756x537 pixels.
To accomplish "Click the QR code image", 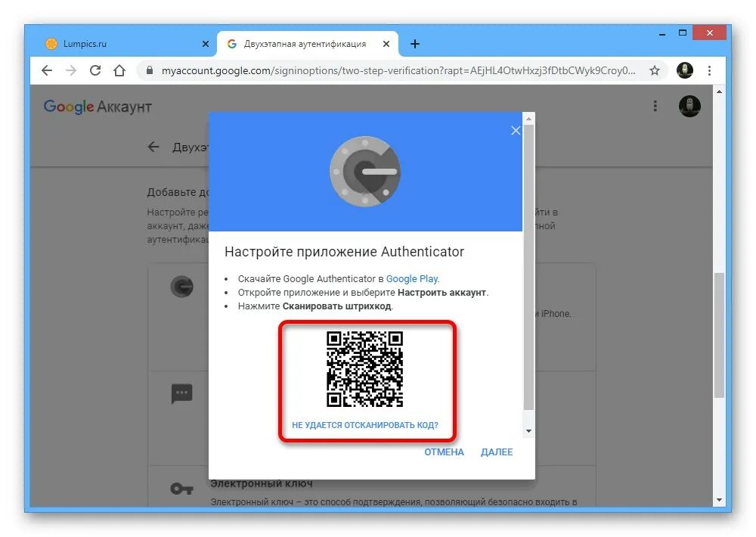I will [x=365, y=369].
